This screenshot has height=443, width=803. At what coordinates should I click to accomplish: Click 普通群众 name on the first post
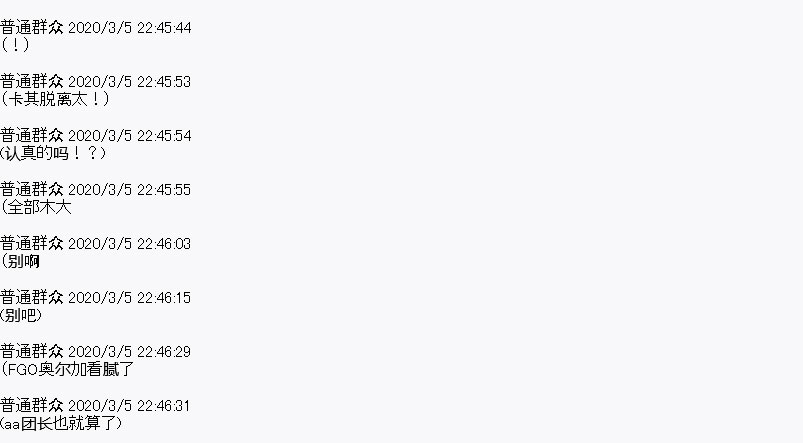point(32,28)
